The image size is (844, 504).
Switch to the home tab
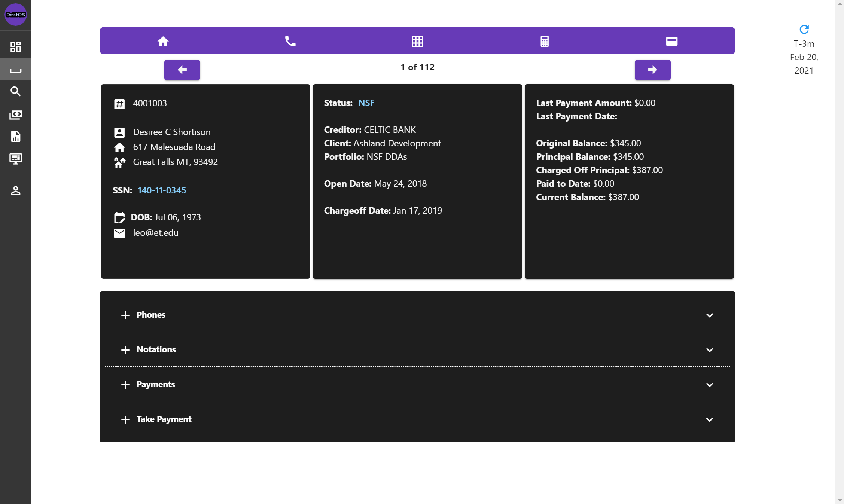(x=163, y=41)
